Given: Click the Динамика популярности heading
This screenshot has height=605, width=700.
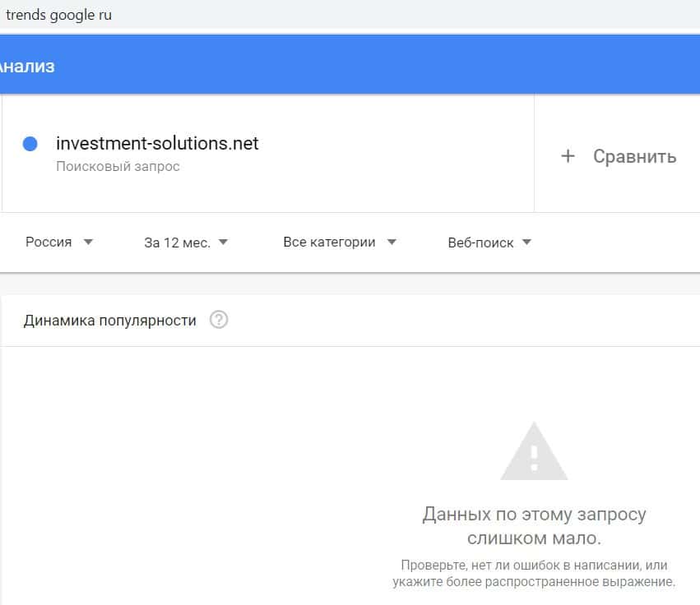Looking at the screenshot, I should pos(110,321).
